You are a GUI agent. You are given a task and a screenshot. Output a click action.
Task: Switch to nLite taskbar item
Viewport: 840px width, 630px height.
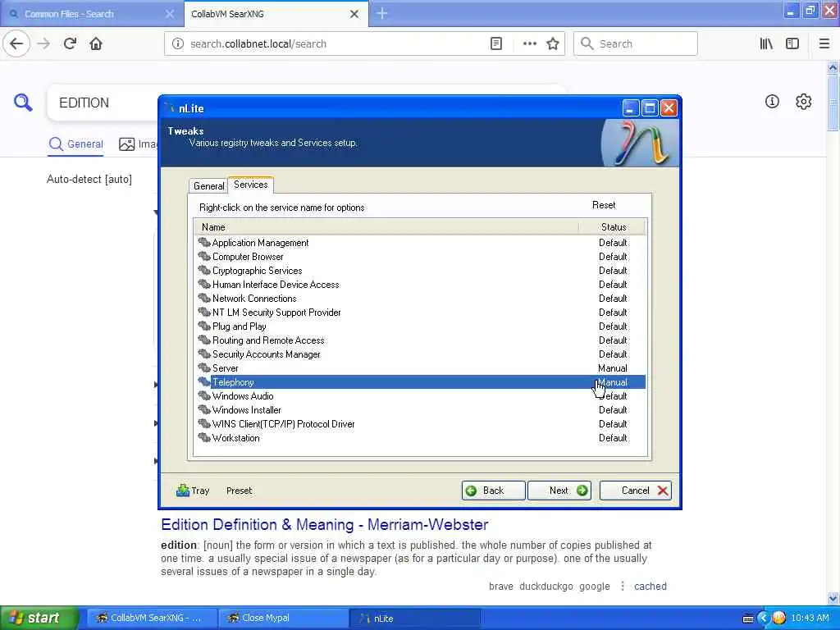(414, 618)
